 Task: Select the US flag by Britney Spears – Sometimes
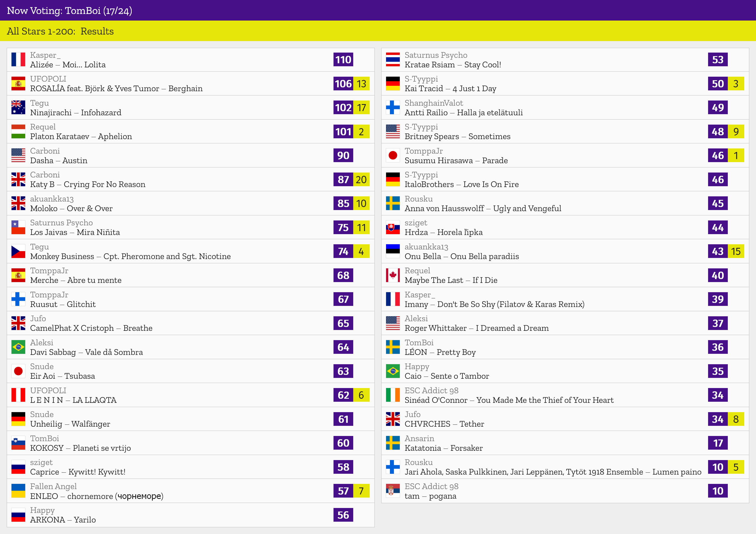[393, 131]
